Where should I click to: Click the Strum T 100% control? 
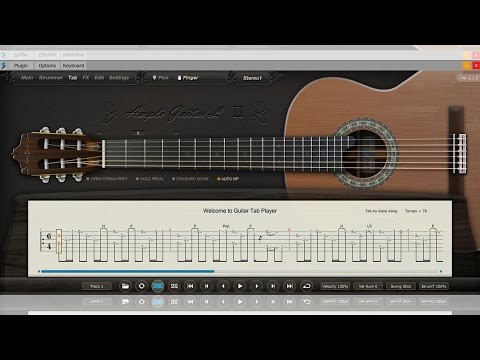pyautogui.click(x=434, y=286)
